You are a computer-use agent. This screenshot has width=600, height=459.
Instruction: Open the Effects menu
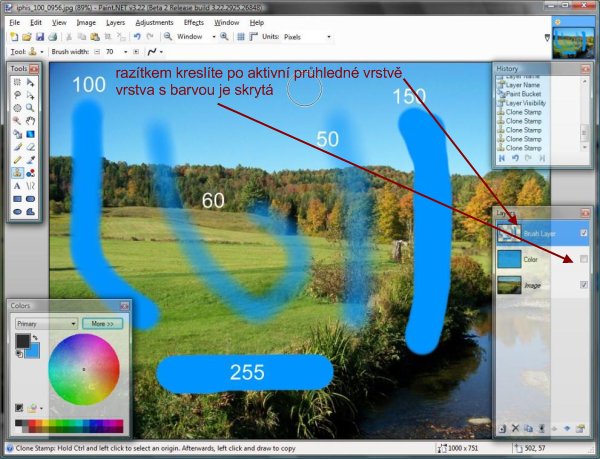coord(194,21)
